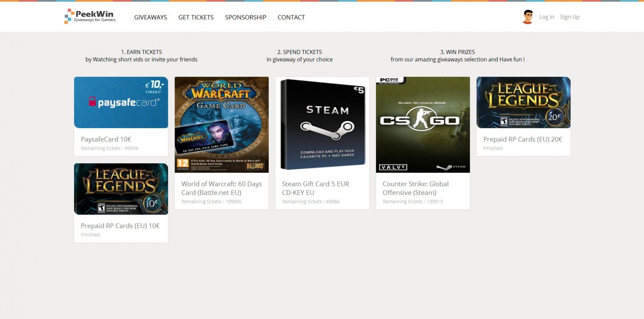Screen dimensions: 644x319
Task: Open the CS:GO cover image
Action: coord(423,125)
